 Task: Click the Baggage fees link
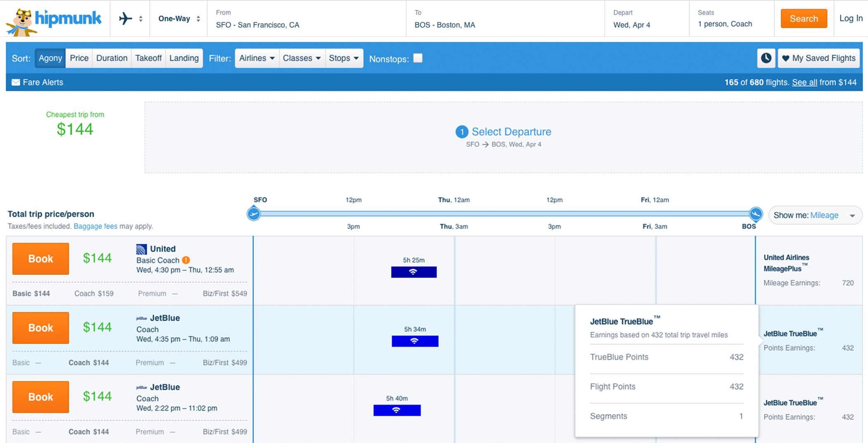tap(95, 226)
